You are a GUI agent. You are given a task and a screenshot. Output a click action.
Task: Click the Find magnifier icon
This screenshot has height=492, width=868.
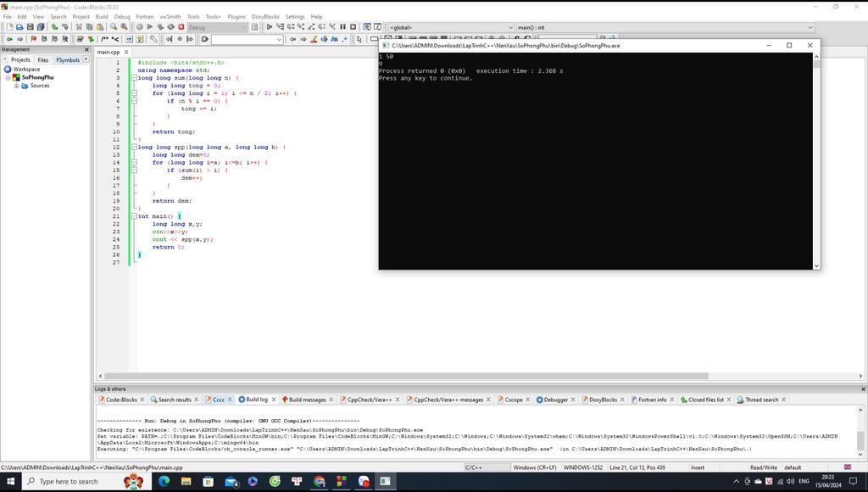coord(114,27)
